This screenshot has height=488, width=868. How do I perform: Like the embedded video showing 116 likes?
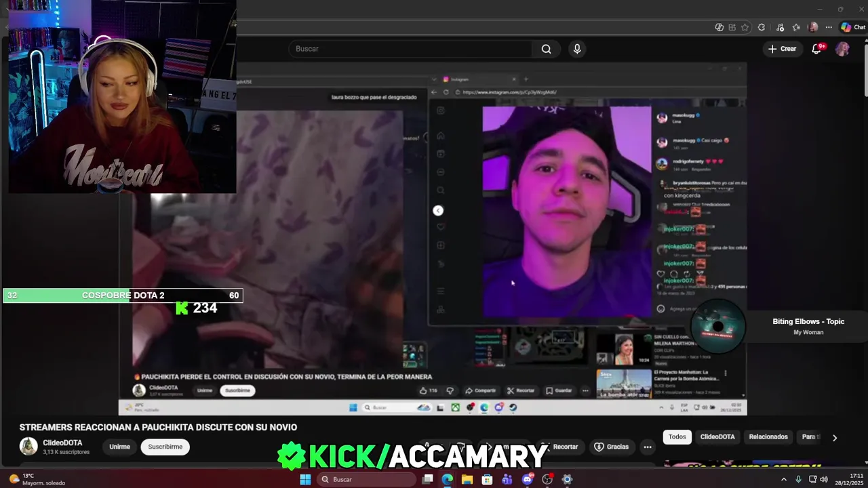pos(428,390)
